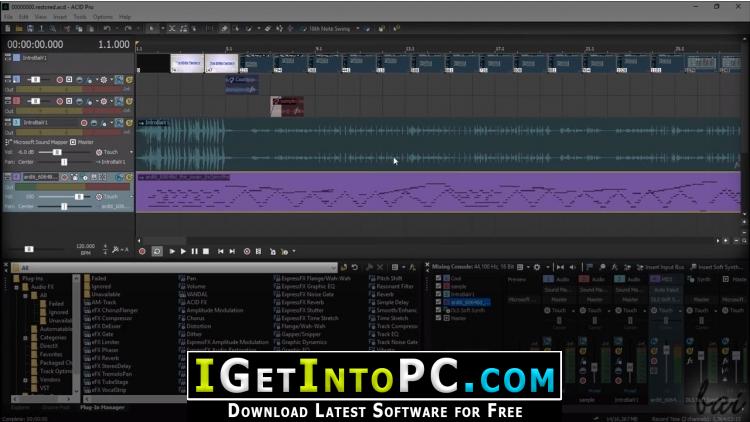Select the ExpressFX Graphic EQ plug-in
Image resolution: width=750 pixels, height=422 pixels.
[304, 286]
